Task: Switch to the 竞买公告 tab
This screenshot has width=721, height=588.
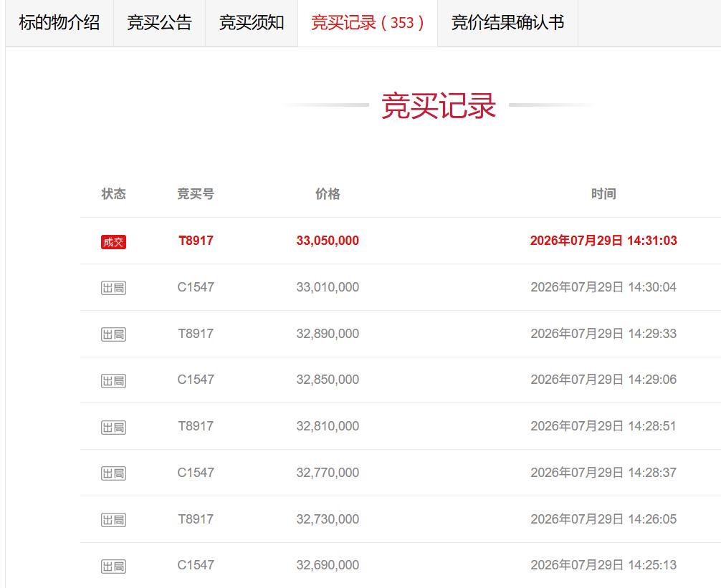Action: tap(160, 23)
